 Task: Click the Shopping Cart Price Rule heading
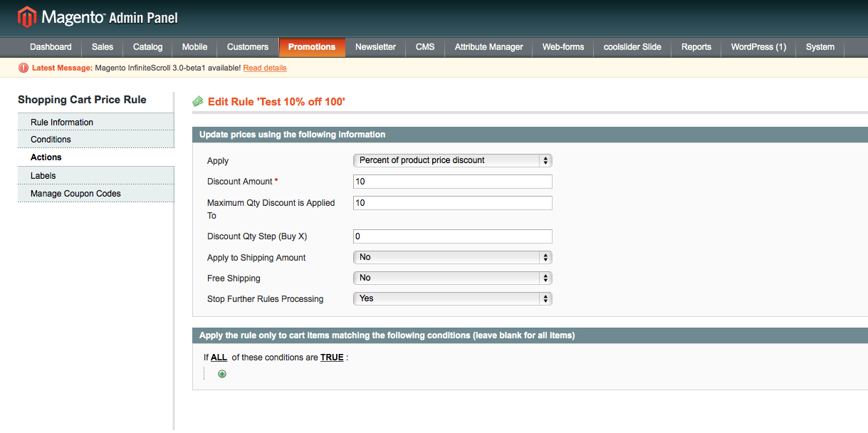82,100
